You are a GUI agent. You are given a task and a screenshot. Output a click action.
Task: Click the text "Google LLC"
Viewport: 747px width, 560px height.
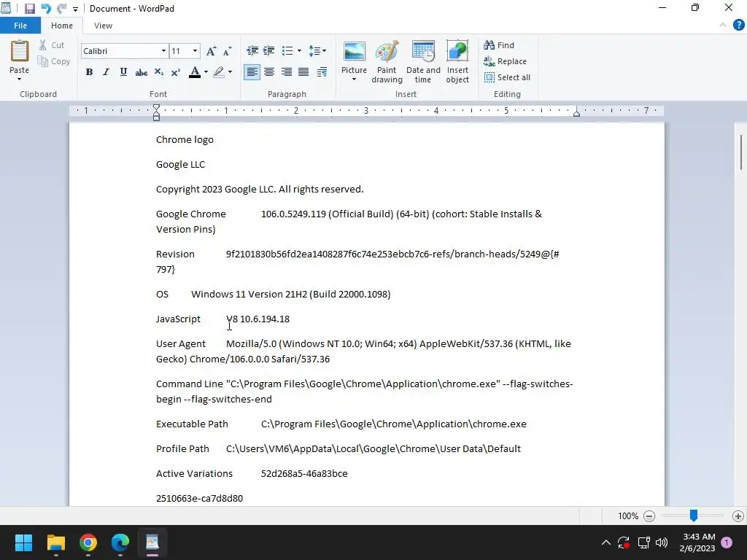tap(181, 165)
